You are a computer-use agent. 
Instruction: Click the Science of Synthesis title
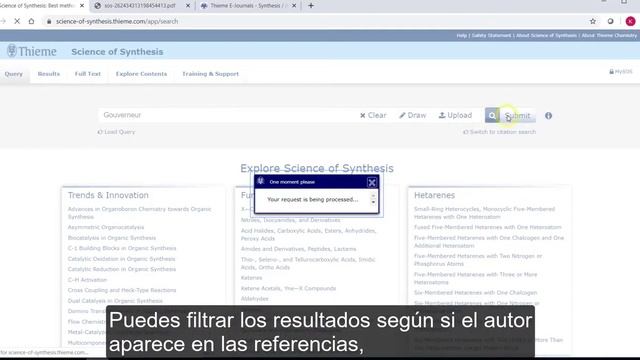117,52
